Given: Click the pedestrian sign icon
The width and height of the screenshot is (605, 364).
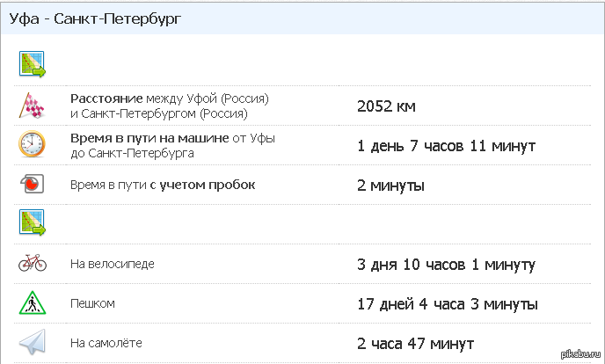Looking at the screenshot, I should click(x=32, y=303).
